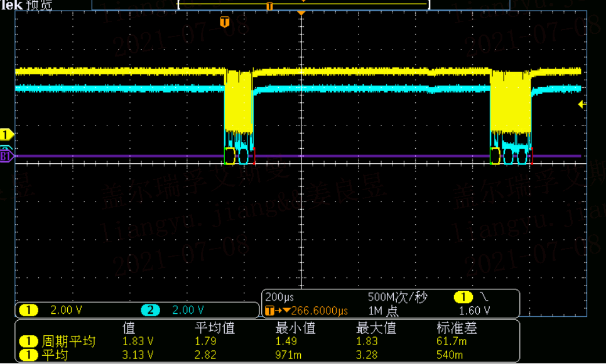Click the channel badge beside 周期平均

click(29, 341)
